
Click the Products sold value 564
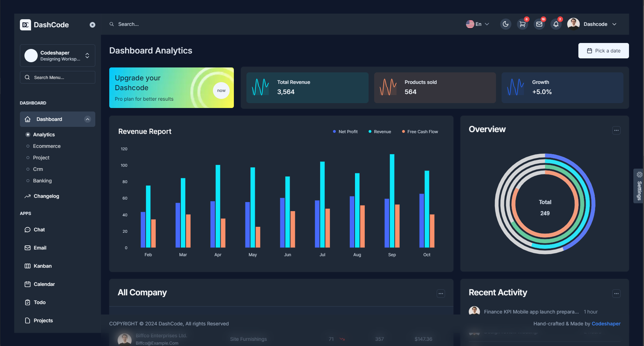click(x=410, y=92)
